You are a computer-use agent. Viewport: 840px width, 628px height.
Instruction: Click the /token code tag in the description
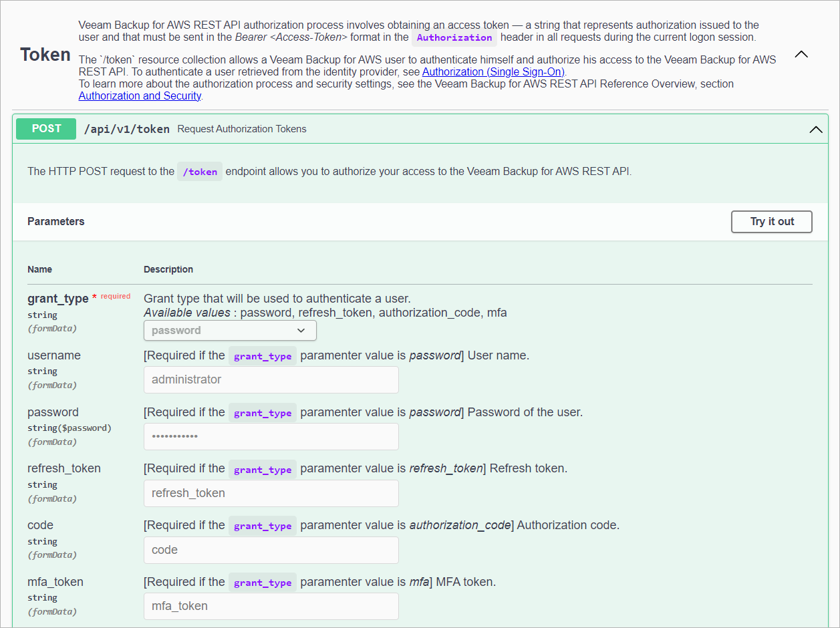click(x=200, y=172)
